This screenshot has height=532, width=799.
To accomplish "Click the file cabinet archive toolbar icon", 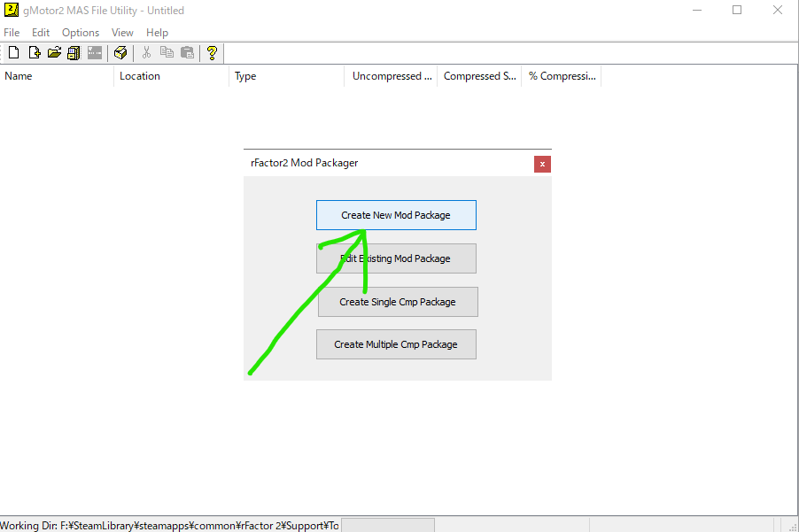I will click(x=74, y=52).
